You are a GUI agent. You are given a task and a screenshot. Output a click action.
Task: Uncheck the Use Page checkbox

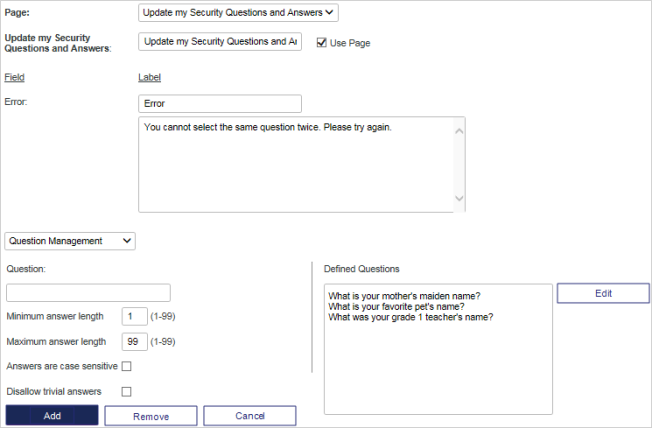click(x=321, y=43)
